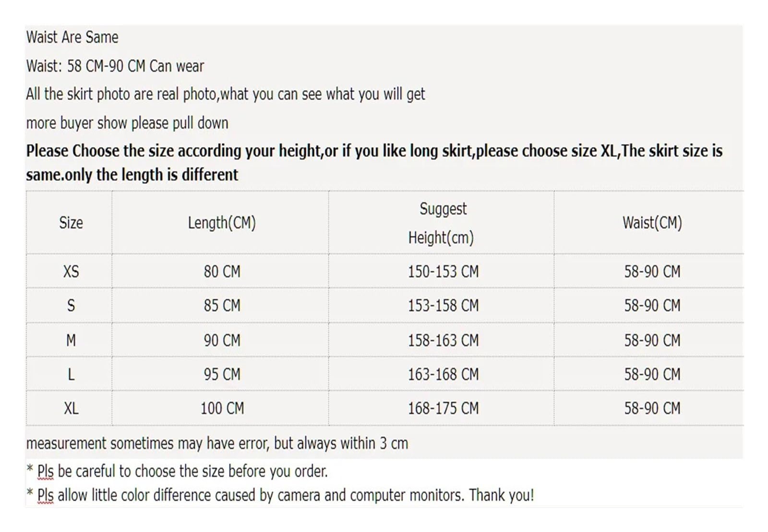
Task: Select the 150-153 CM height cell
Action: pyautogui.click(x=443, y=272)
